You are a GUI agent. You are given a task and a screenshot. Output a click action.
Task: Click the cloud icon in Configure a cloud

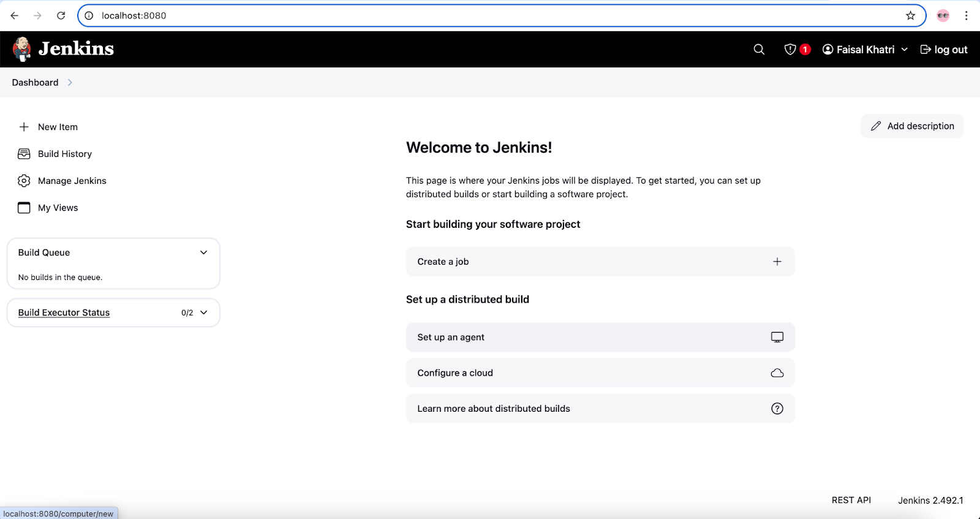click(x=777, y=373)
